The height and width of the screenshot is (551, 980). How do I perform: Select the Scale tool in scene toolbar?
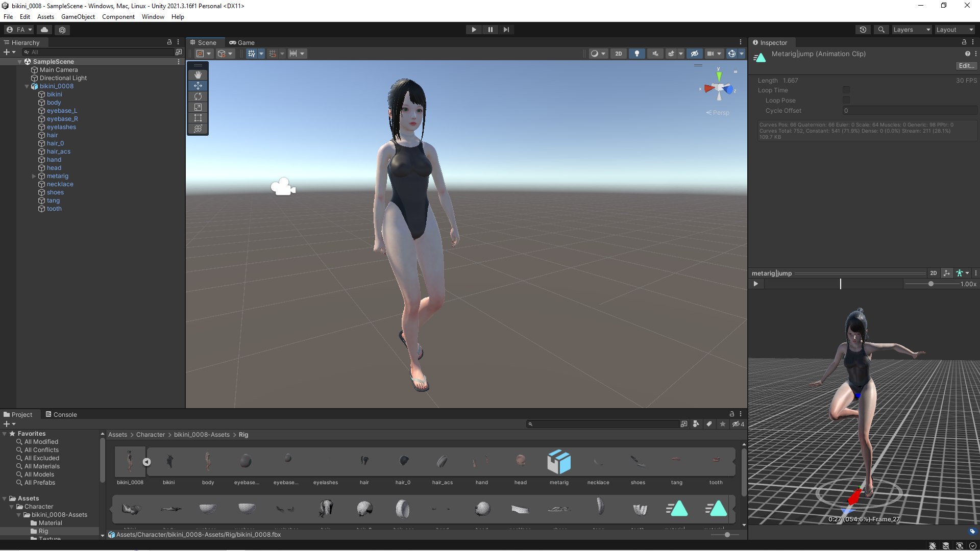pos(198,107)
